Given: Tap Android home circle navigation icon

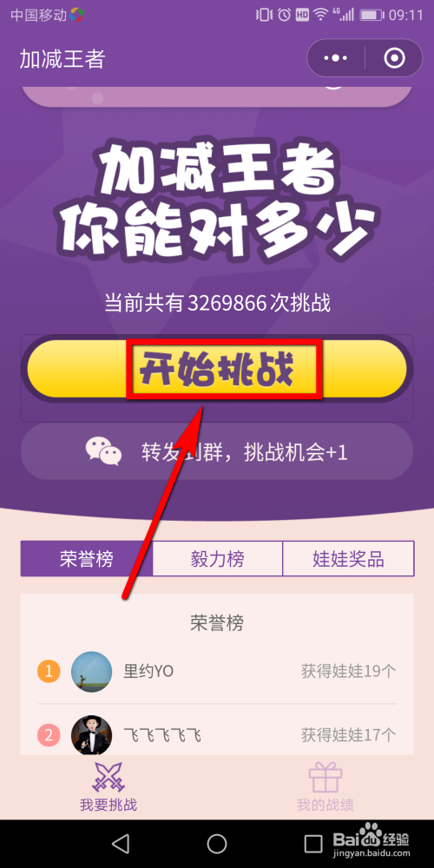Looking at the screenshot, I should point(217,844).
